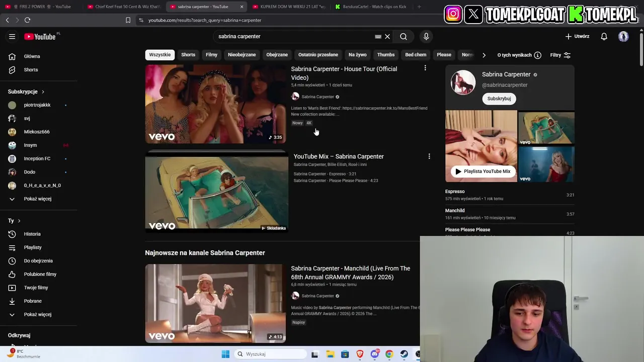The height and width of the screenshot is (362, 644).
Task: Open Filtry filters panel
Action: [560, 55]
